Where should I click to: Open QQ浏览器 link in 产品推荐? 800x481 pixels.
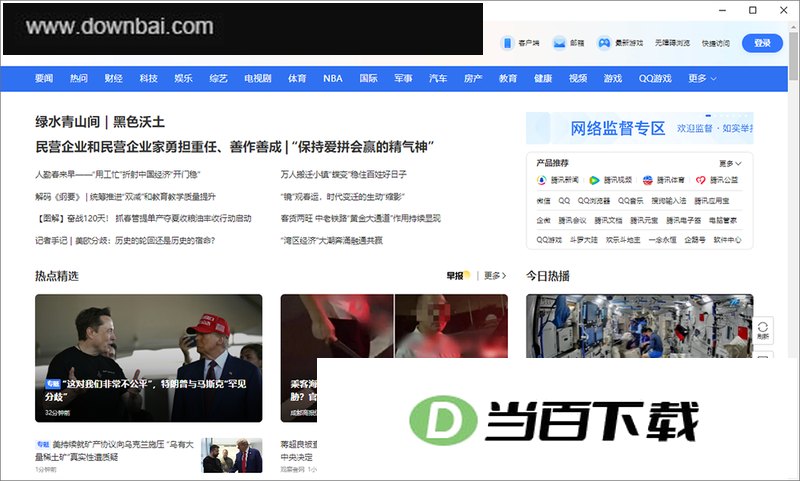click(x=594, y=200)
